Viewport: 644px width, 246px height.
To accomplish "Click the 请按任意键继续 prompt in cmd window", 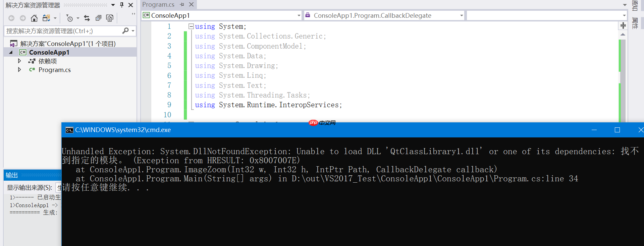I will click(x=105, y=187).
